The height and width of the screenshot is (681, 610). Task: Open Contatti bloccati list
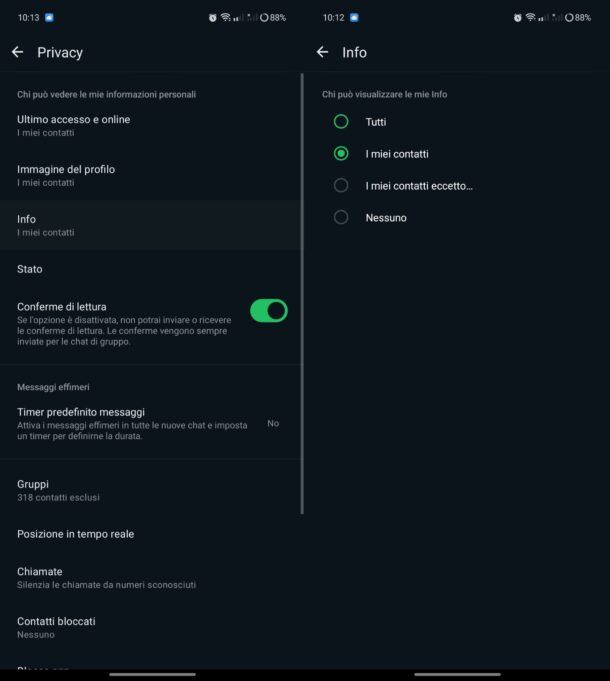[x=150, y=628]
